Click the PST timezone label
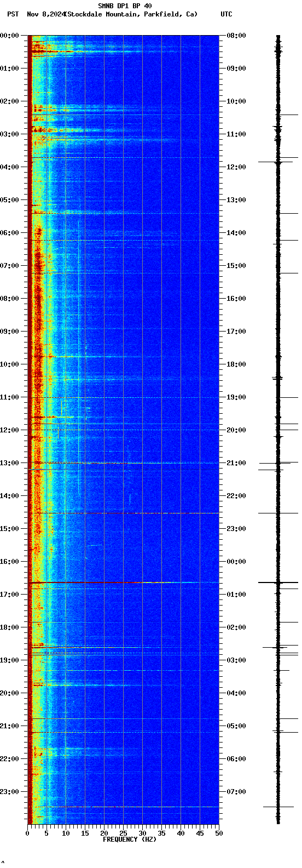302x868 pixels. [13, 14]
